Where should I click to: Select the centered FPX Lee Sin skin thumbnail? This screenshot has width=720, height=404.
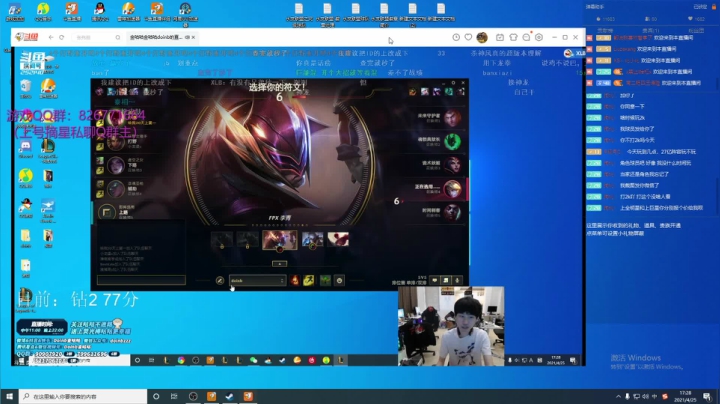tap(279, 240)
